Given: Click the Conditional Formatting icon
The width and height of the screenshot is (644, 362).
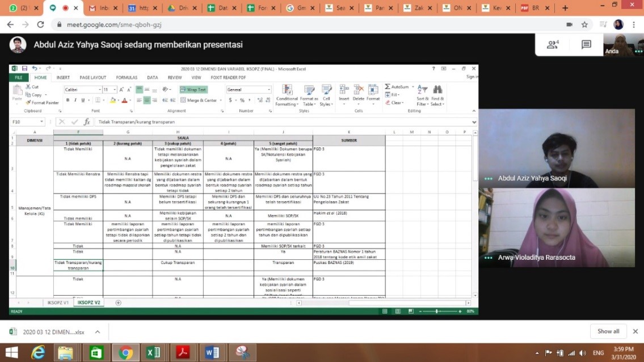Looking at the screenshot, I should [x=287, y=91].
